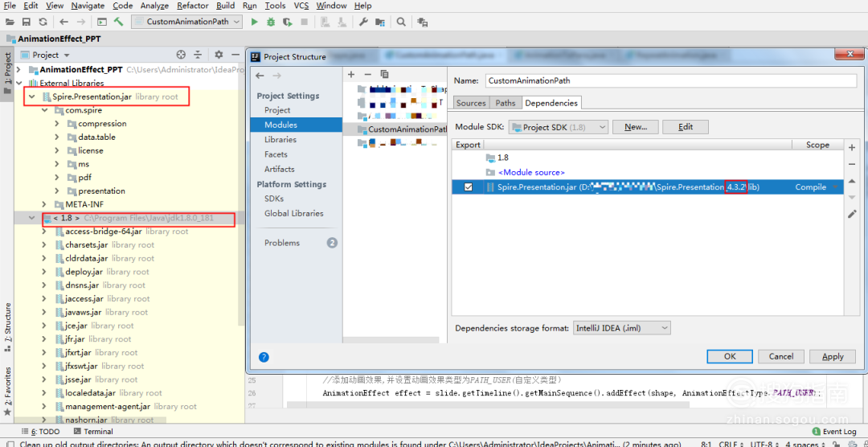This screenshot has width=868, height=447.
Task: Click the Search Everywhere magnifier icon
Action: point(401,22)
